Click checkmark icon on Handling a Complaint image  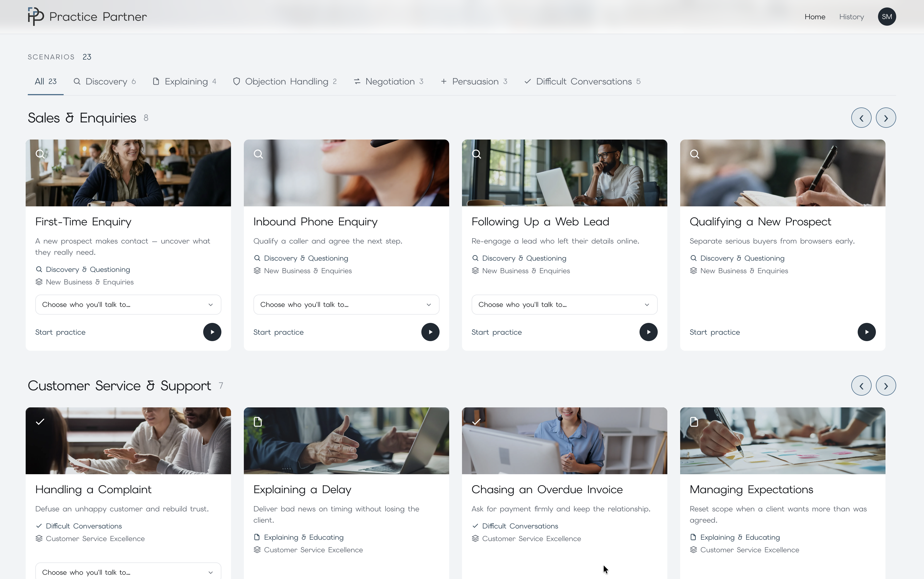(40, 422)
